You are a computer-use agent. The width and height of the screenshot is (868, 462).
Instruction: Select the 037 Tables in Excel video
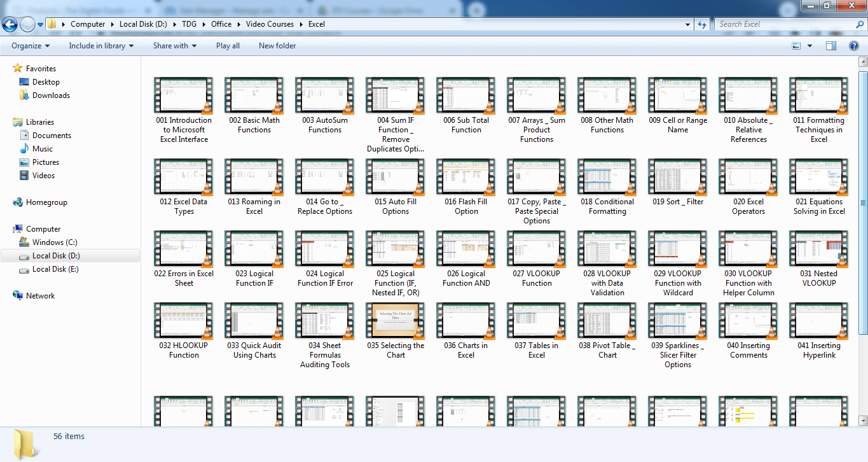[537, 331]
